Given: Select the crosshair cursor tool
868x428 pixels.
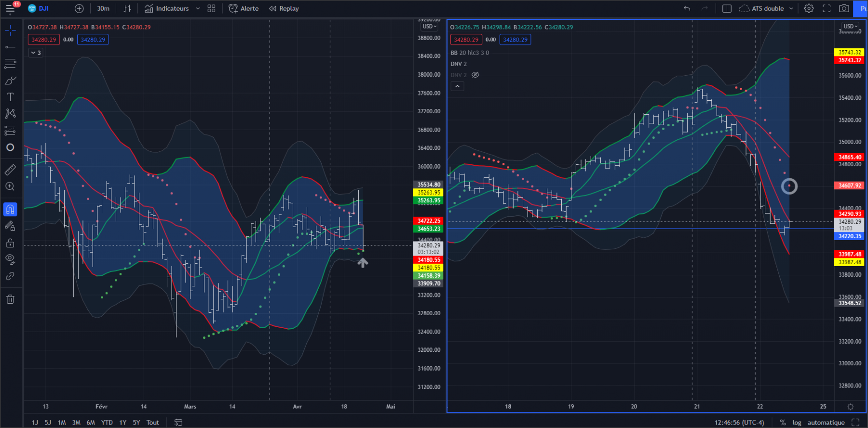Looking at the screenshot, I should click(x=10, y=30).
